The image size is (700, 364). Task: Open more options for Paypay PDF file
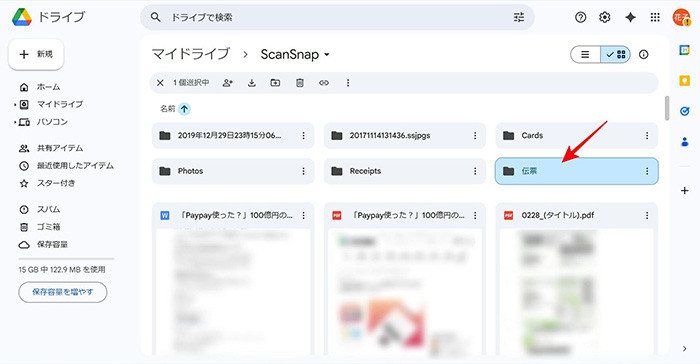click(x=475, y=215)
